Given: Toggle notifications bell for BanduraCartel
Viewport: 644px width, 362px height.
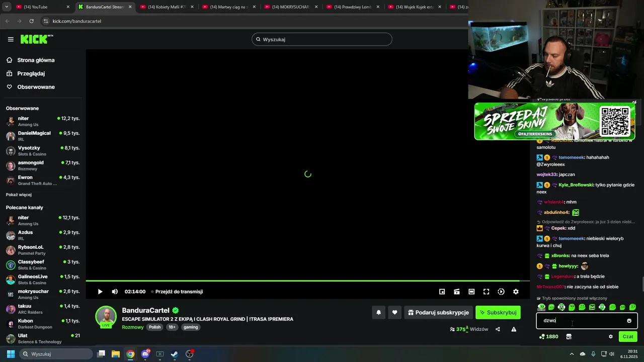Looking at the screenshot, I should (378, 312).
